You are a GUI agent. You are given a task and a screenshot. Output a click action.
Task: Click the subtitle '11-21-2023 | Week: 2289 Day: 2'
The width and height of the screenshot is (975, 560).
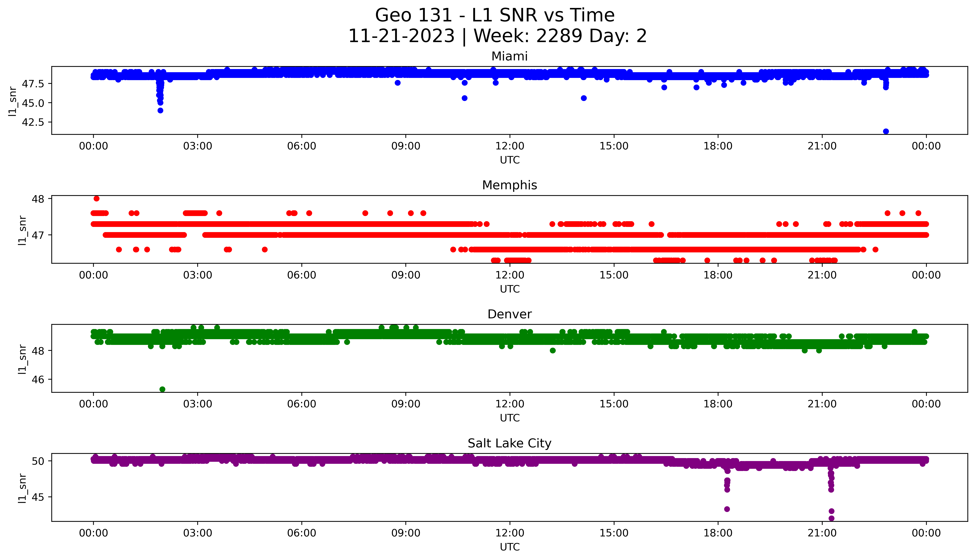497,36
